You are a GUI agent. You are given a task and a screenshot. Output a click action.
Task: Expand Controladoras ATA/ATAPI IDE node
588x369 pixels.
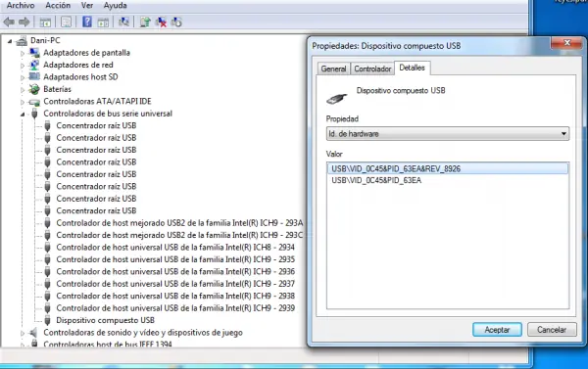[23, 102]
